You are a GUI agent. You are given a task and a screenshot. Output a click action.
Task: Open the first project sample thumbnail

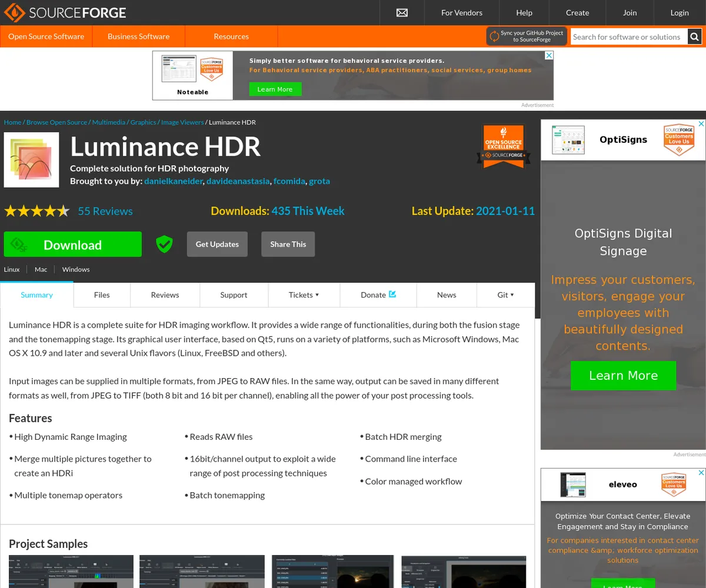(x=71, y=571)
